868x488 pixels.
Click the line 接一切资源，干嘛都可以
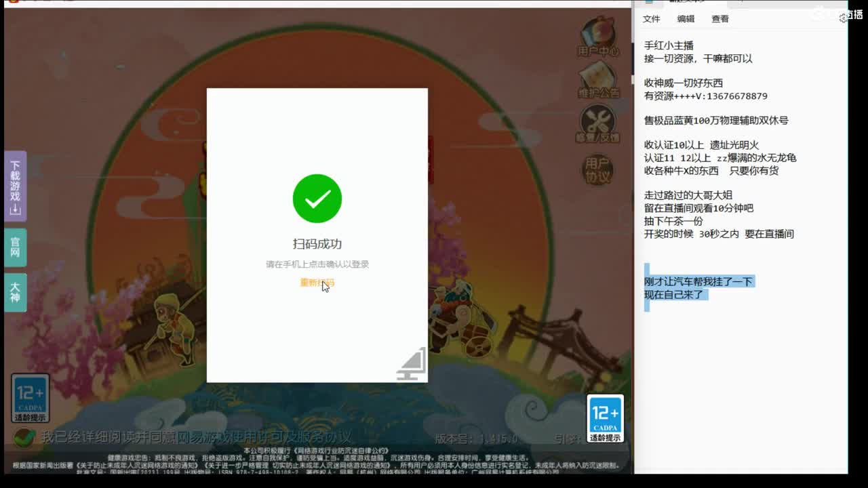click(698, 58)
